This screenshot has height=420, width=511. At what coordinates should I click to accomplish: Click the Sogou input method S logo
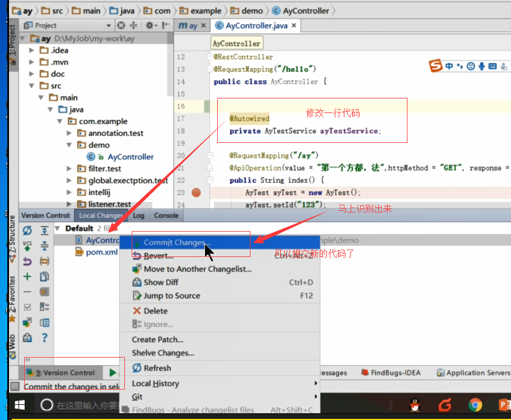tap(436, 66)
